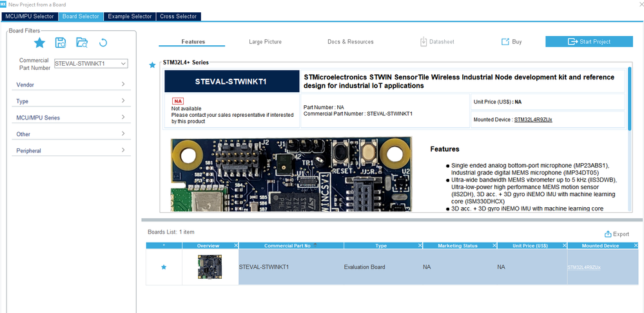Click the Export icon above boards list

(x=609, y=234)
